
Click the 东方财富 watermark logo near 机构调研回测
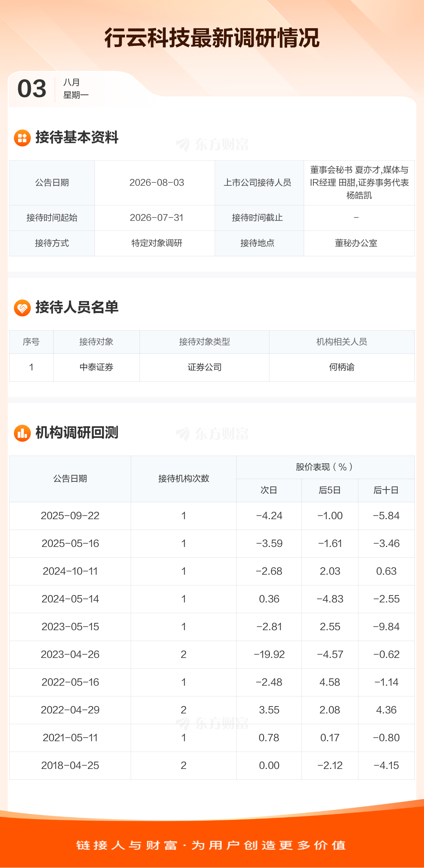pyautogui.click(x=212, y=434)
